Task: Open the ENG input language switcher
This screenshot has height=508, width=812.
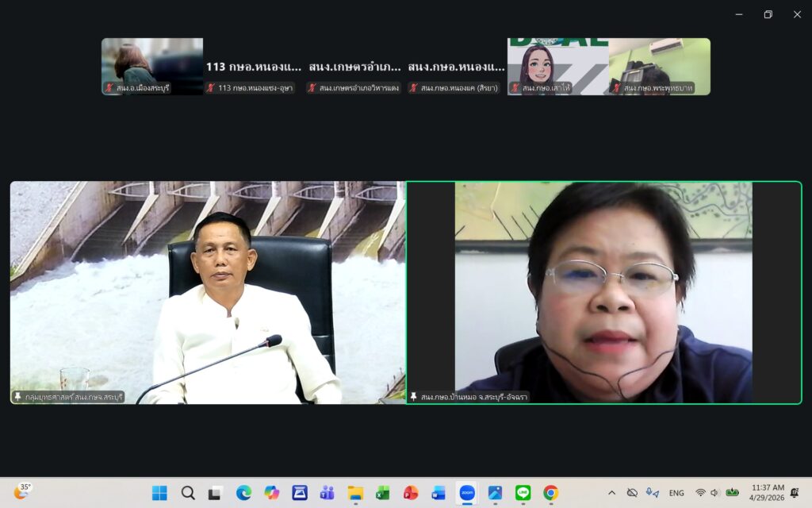Action: point(676,493)
